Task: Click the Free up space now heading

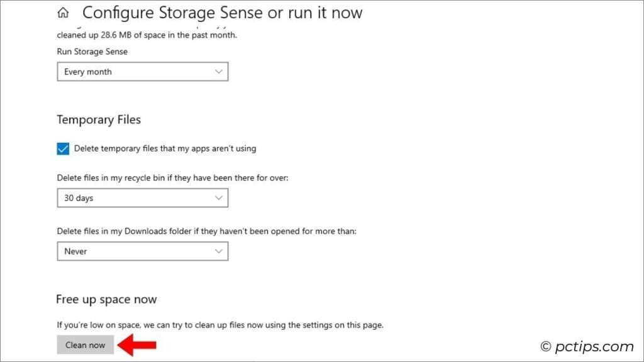Action: pos(106,299)
